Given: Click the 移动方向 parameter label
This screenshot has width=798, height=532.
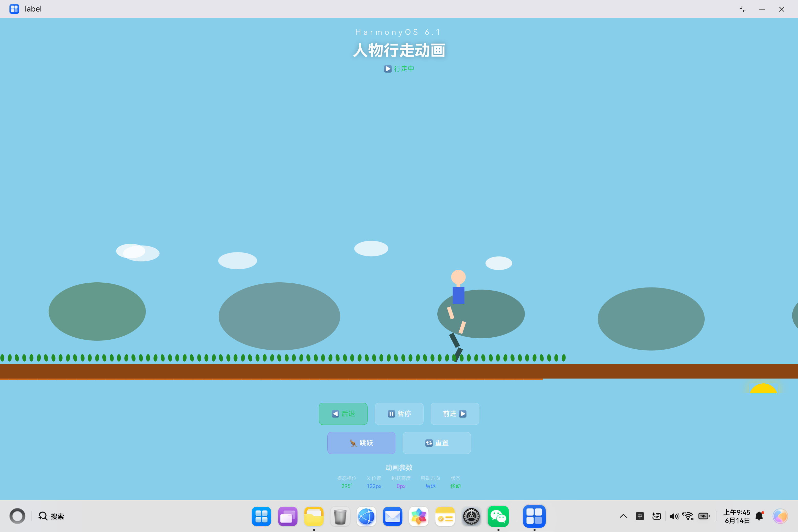Looking at the screenshot, I should tap(430, 478).
